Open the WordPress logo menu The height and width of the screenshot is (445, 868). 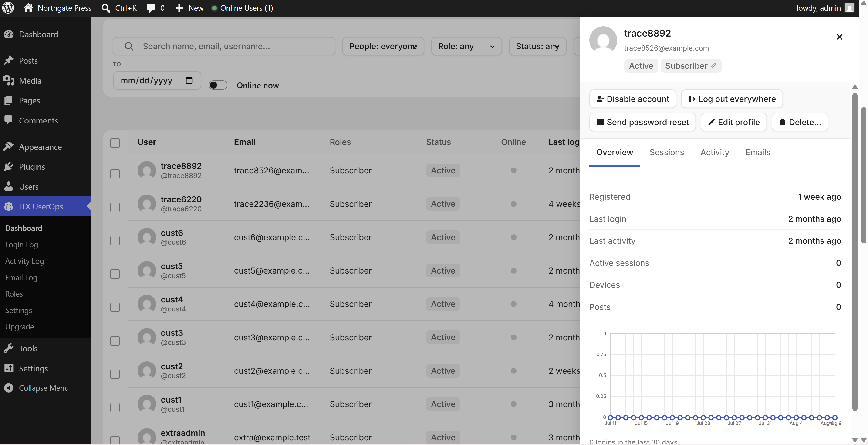(x=8, y=8)
